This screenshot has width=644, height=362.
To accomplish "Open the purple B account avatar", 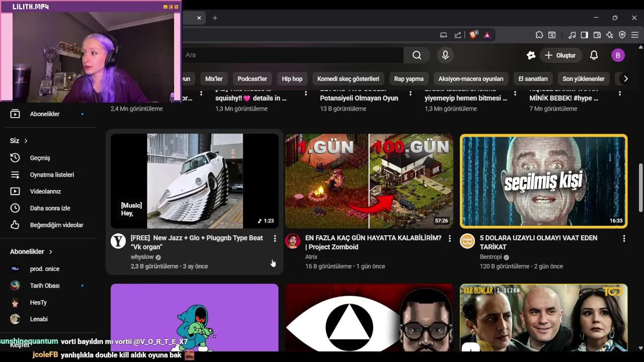I will point(618,55).
